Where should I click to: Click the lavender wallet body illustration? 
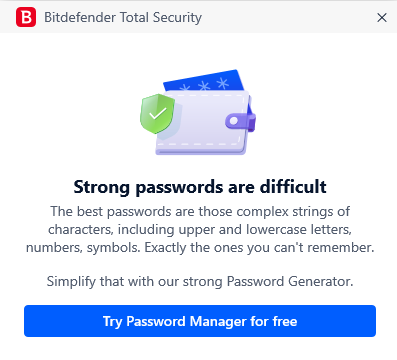202,122
